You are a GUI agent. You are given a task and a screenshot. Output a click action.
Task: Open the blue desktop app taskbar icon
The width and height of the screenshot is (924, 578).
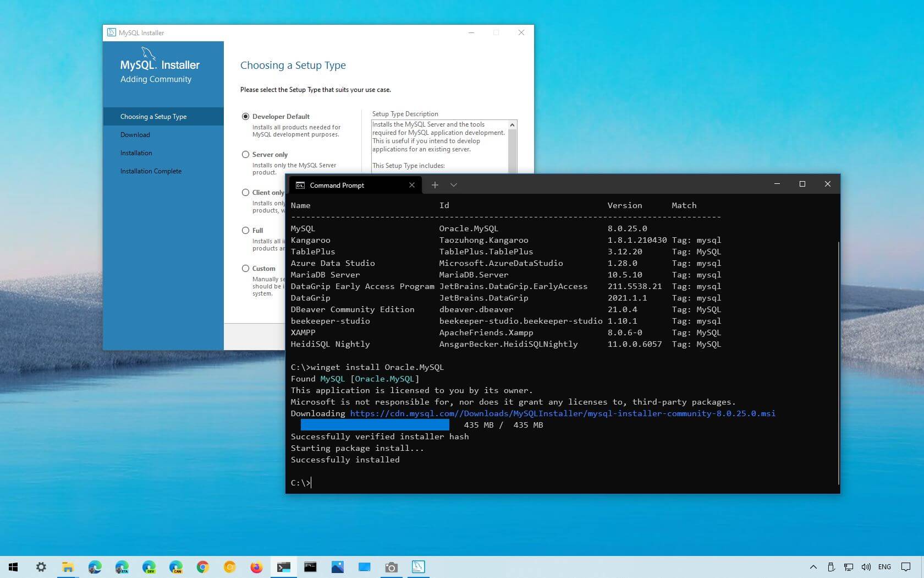[x=364, y=567]
